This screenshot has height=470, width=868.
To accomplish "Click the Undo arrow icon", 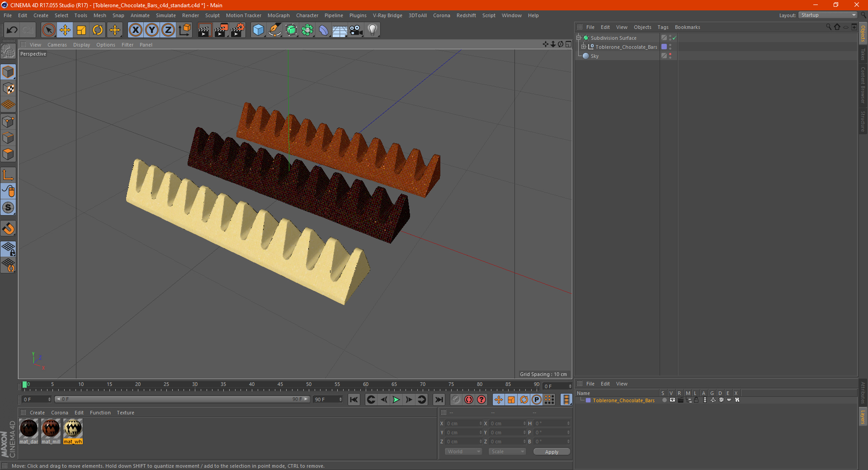I will 12,30.
